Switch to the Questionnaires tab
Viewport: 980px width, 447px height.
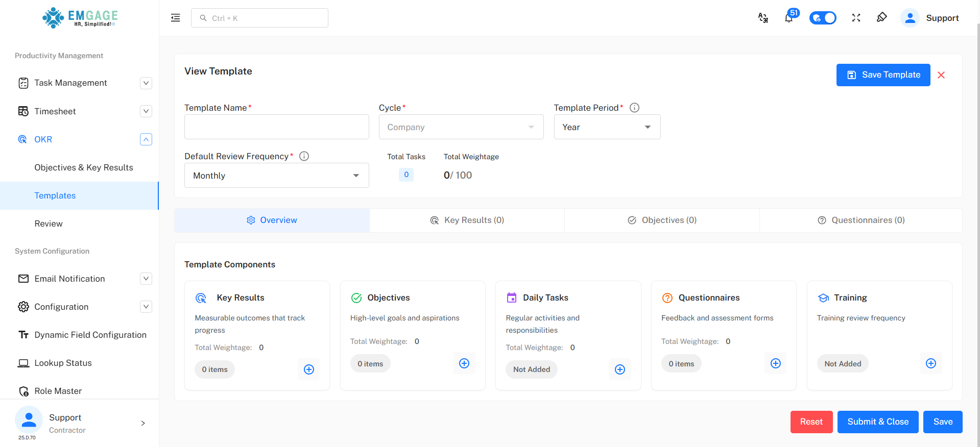(861, 220)
